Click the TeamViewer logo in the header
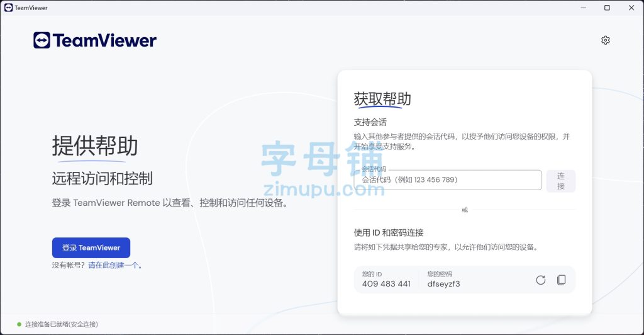 click(x=95, y=40)
